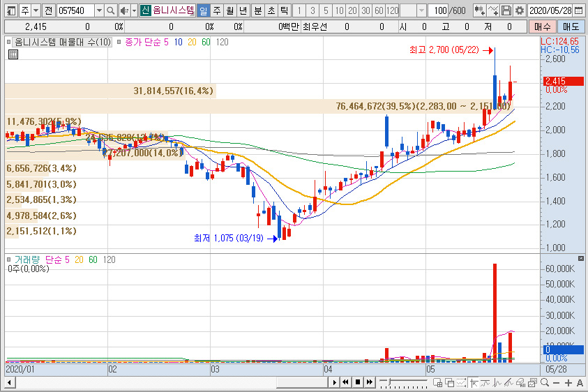Click the A text tool icon

[580, 383]
